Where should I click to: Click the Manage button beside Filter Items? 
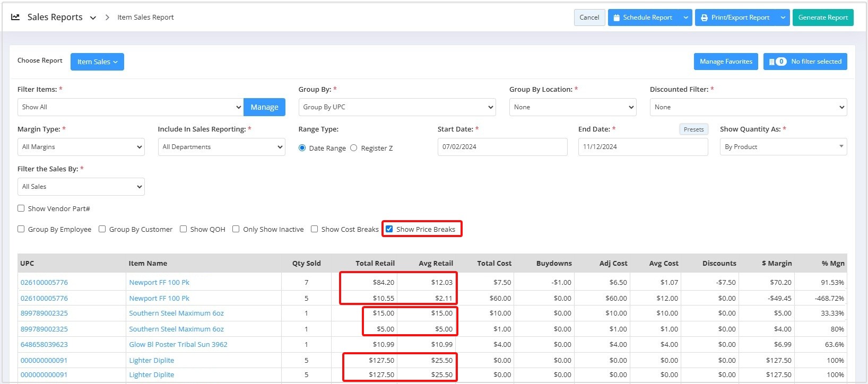click(264, 107)
